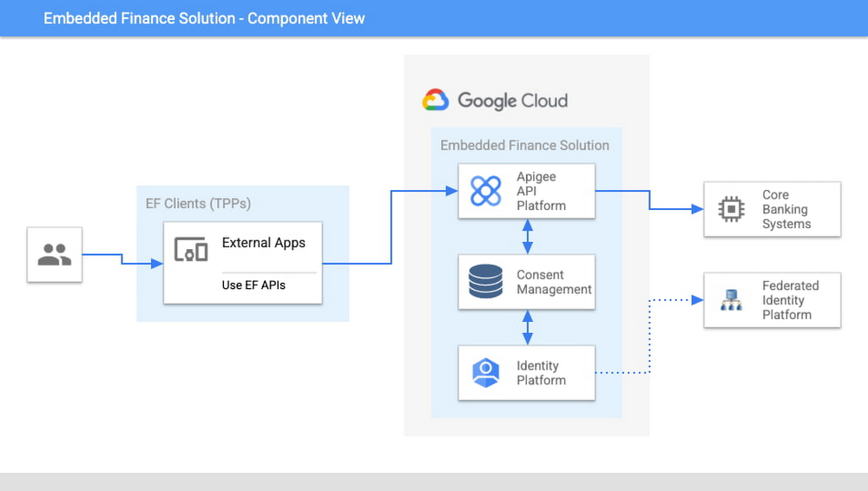Viewport: 868px width, 491px height.
Task: Click the "EF Clients (TPPs)" group heading
Action: (198, 203)
